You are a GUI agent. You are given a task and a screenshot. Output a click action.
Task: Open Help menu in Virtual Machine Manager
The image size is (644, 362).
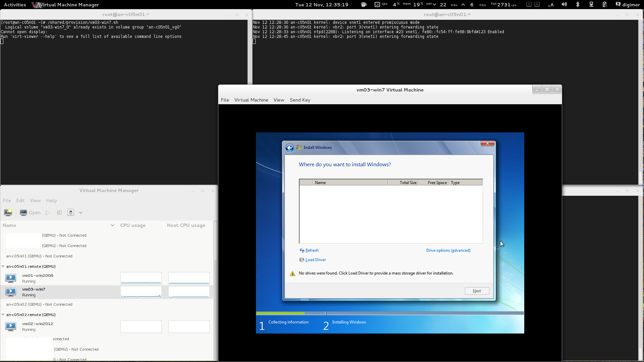point(51,200)
